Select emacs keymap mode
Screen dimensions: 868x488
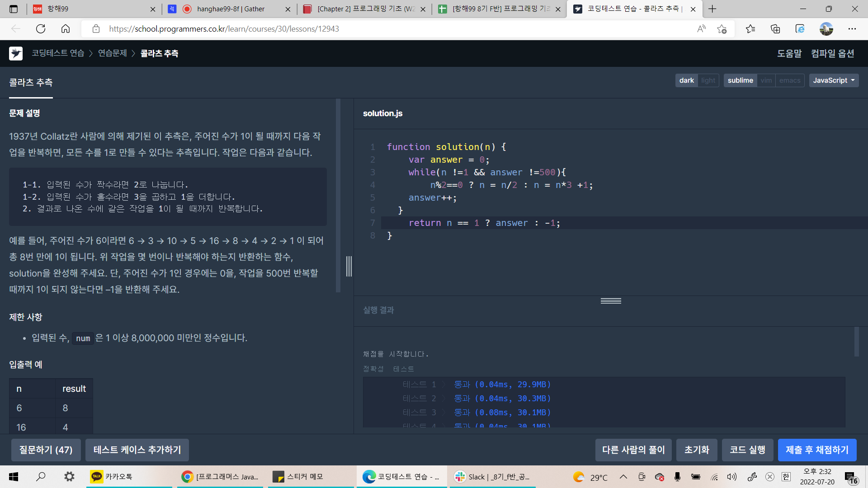[x=789, y=80]
